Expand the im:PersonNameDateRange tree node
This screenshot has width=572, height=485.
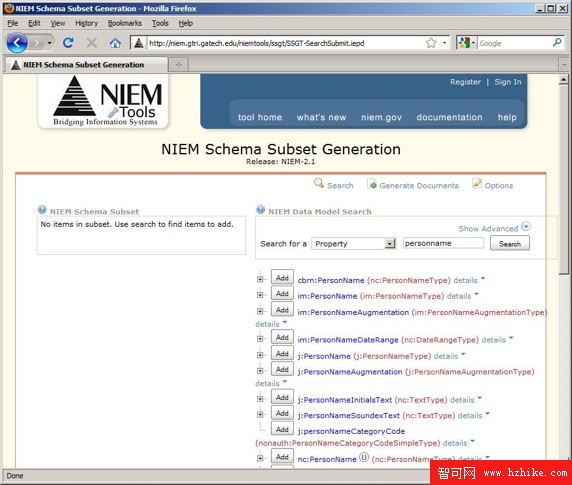(260, 339)
